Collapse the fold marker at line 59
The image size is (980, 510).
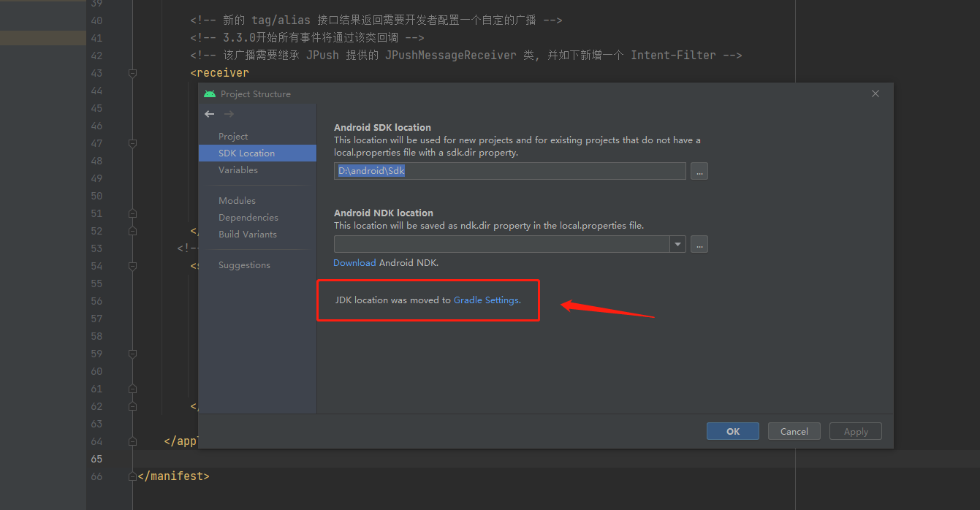132,354
